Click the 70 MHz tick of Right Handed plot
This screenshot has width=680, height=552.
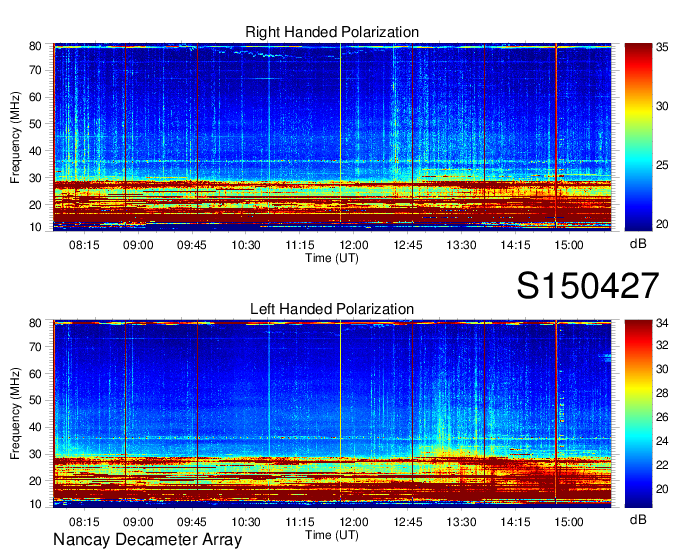35,70
